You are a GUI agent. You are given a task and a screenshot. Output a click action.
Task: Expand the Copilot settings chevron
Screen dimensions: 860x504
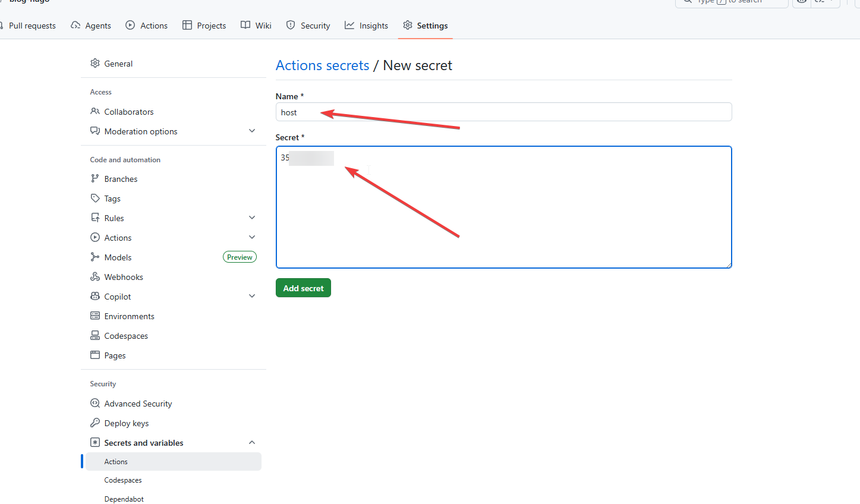252,297
